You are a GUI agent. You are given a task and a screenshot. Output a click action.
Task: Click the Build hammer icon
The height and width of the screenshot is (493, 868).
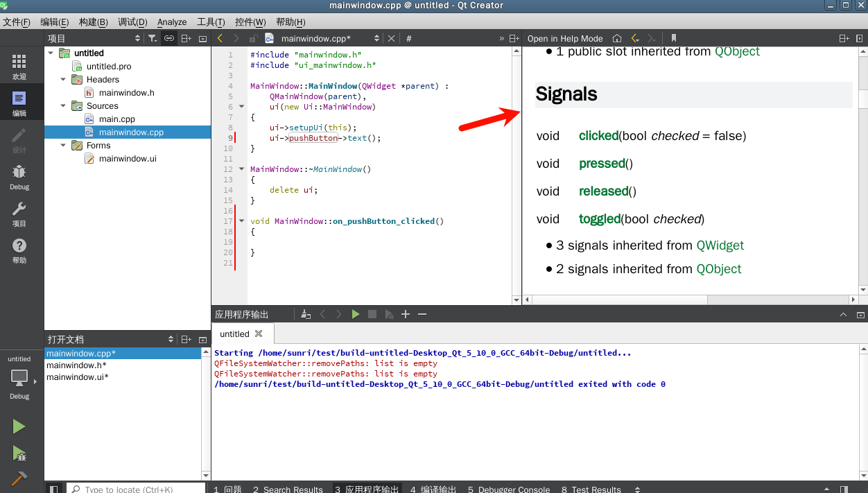pyautogui.click(x=19, y=478)
